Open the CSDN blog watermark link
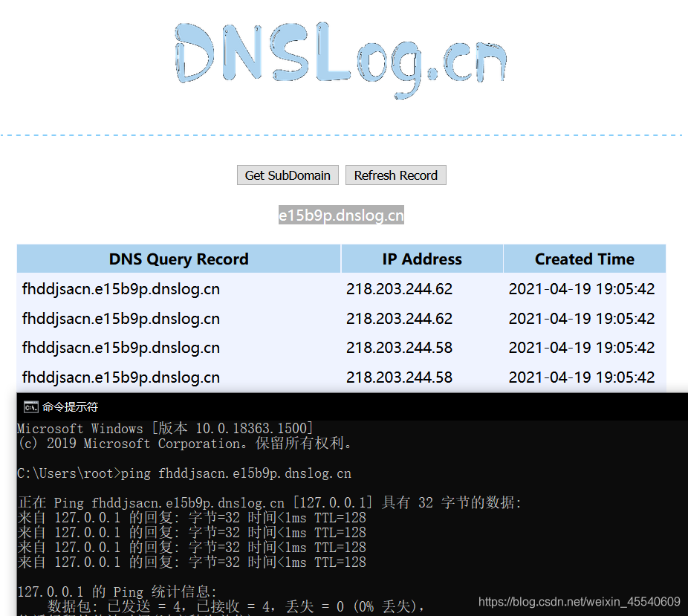The height and width of the screenshot is (616, 688). click(578, 602)
